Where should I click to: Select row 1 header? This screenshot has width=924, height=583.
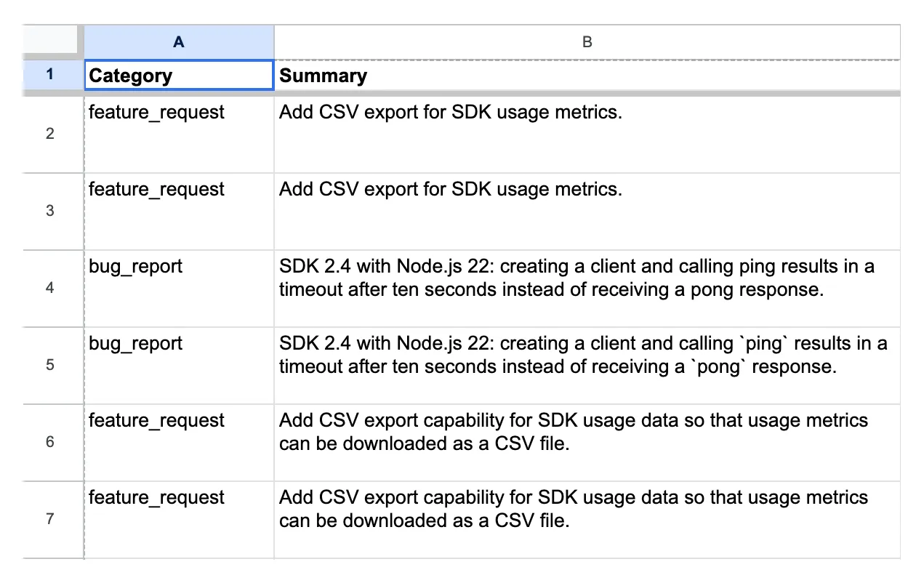50,75
